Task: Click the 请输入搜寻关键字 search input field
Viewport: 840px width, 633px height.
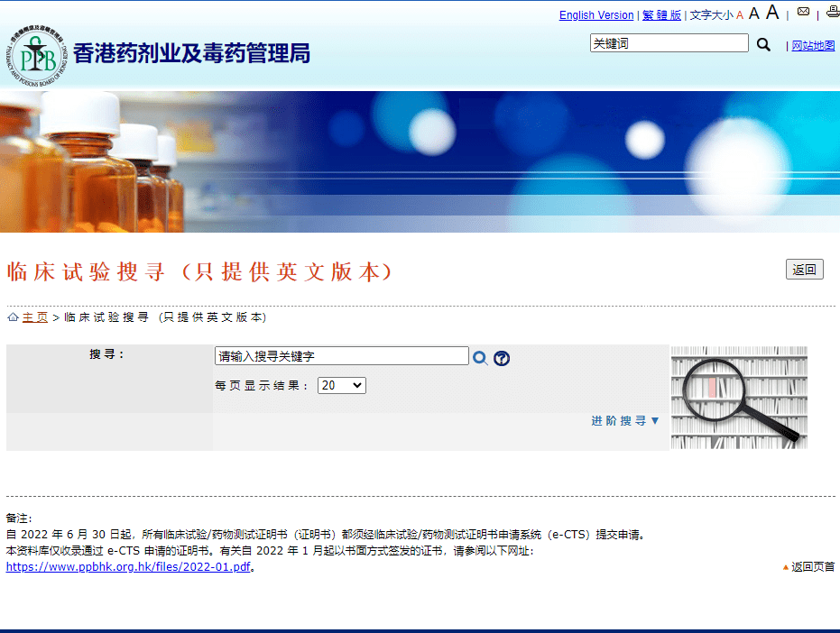Action: [x=342, y=356]
